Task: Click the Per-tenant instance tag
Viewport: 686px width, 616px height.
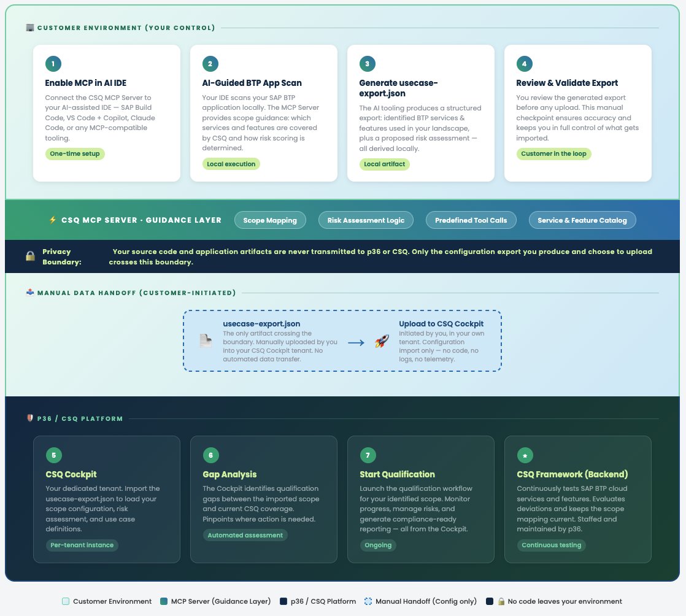Action: click(82, 545)
